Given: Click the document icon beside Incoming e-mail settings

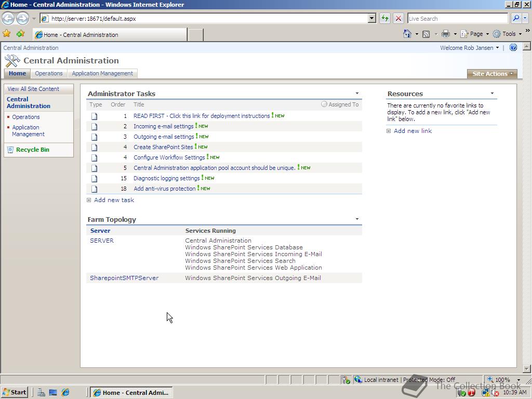Looking at the screenshot, I should coord(95,127).
